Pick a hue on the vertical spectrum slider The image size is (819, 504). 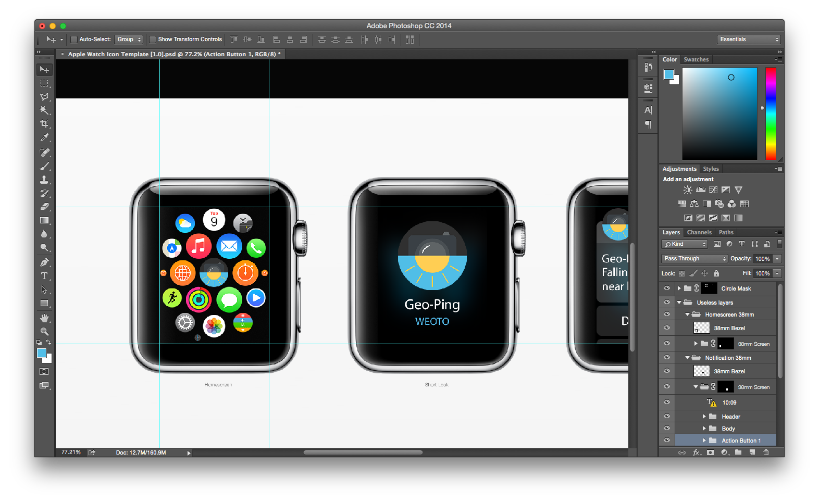(x=771, y=114)
